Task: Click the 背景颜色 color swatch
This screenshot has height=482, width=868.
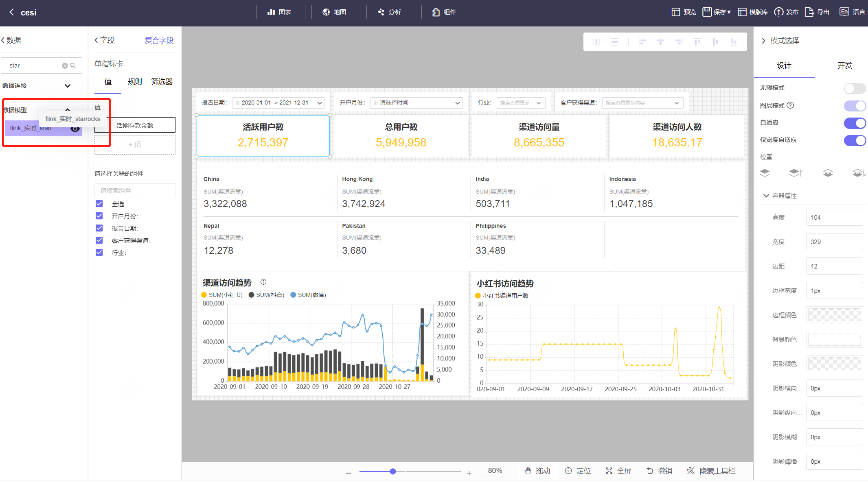Action: pyautogui.click(x=834, y=339)
